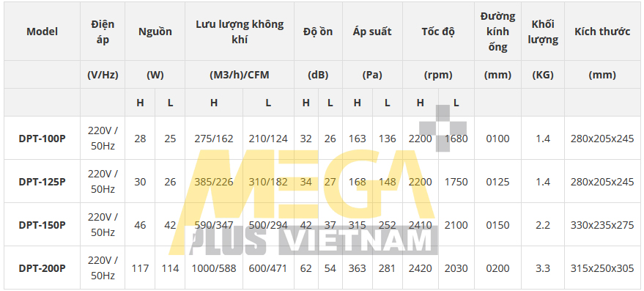
Task: Click the Điện áp column header
Action: point(103,32)
